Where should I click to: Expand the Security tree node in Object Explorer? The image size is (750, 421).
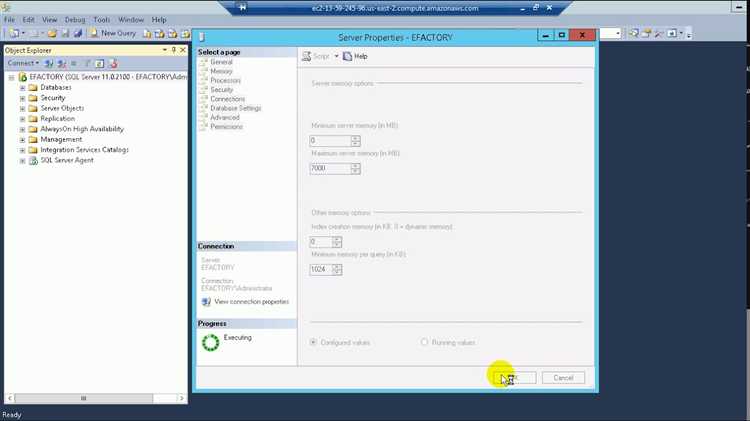tap(22, 99)
